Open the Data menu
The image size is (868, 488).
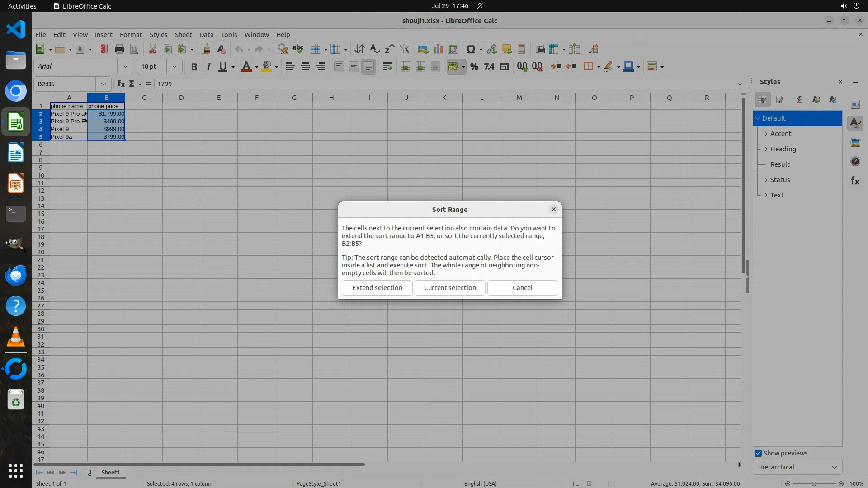click(206, 34)
